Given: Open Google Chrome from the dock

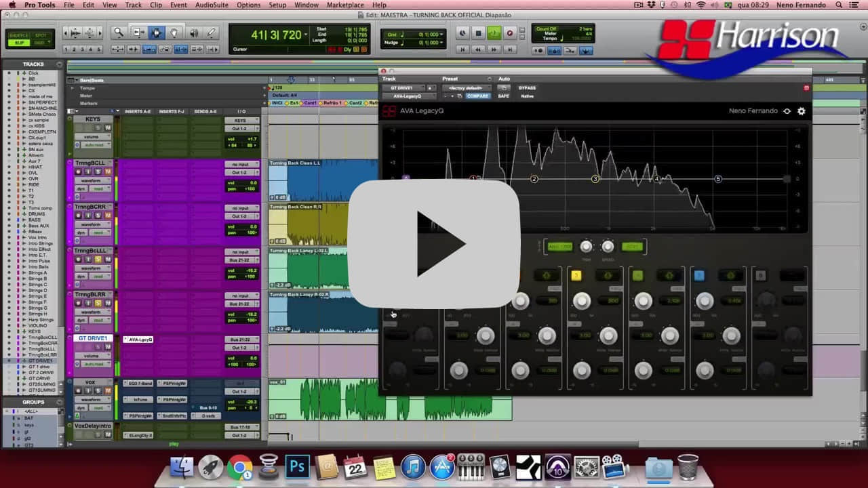Looking at the screenshot, I should [239, 467].
